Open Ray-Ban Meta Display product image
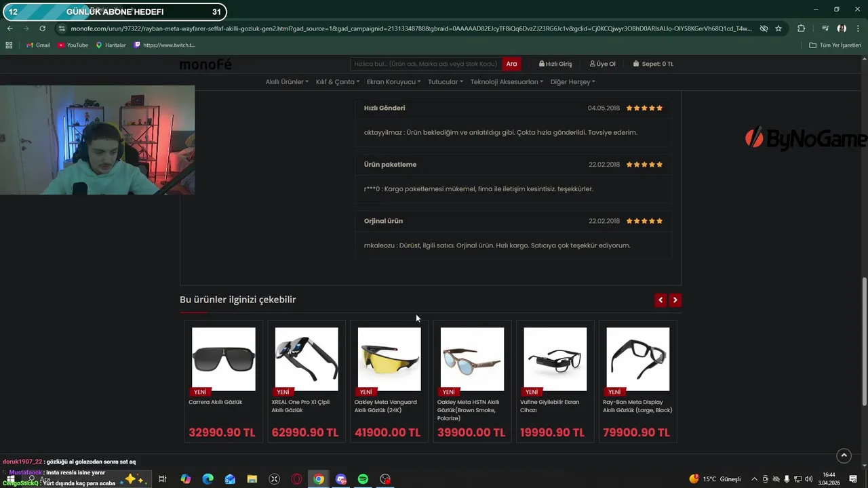868x488 pixels. 638,359
